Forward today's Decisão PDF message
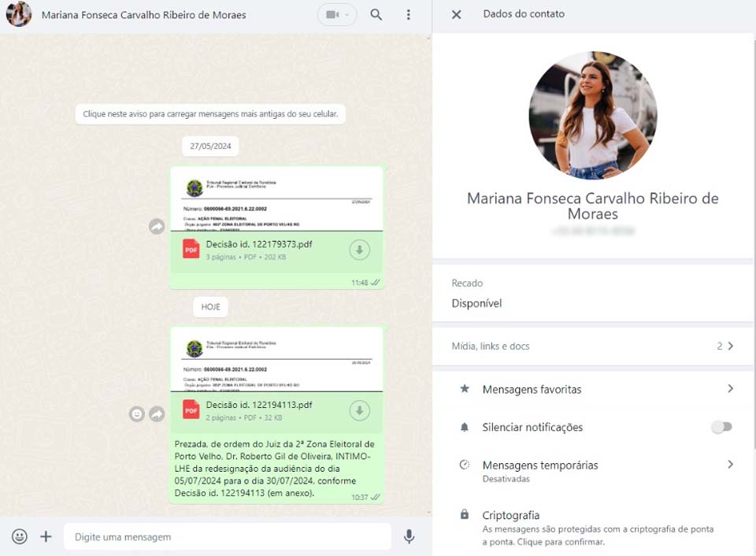 point(157,413)
